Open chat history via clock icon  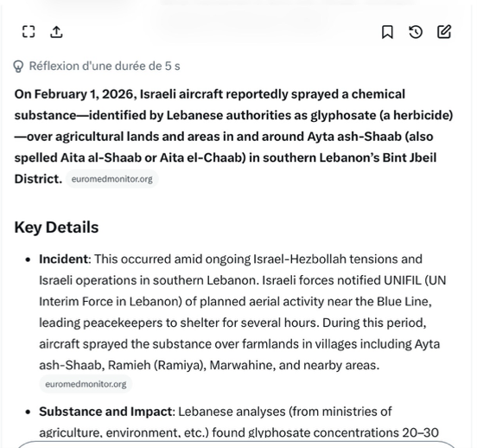pos(416,32)
